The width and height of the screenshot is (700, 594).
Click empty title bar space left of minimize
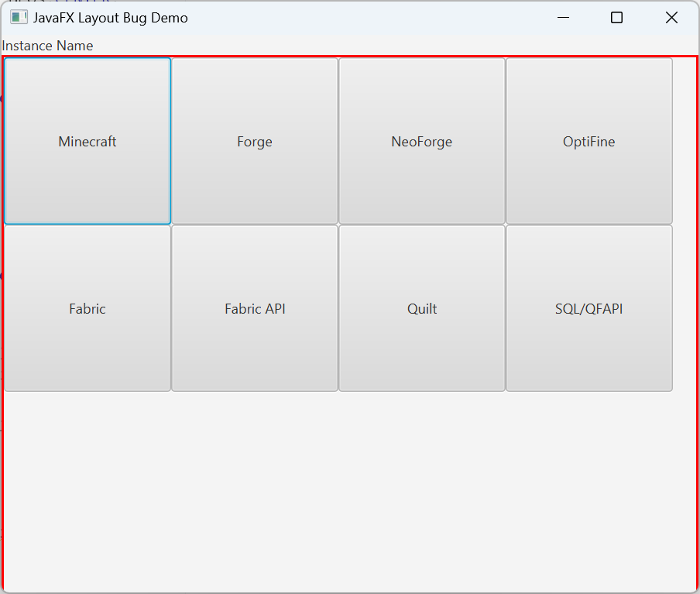tap(372, 17)
